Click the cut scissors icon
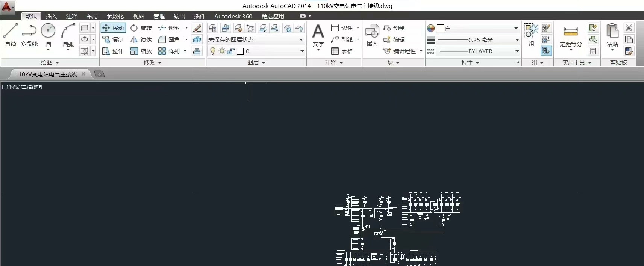The height and width of the screenshot is (266, 644). tap(629, 28)
